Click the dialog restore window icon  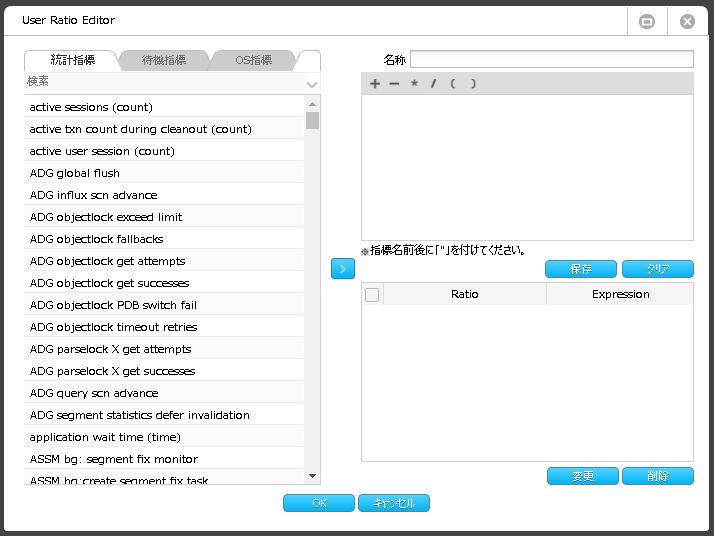click(x=647, y=21)
